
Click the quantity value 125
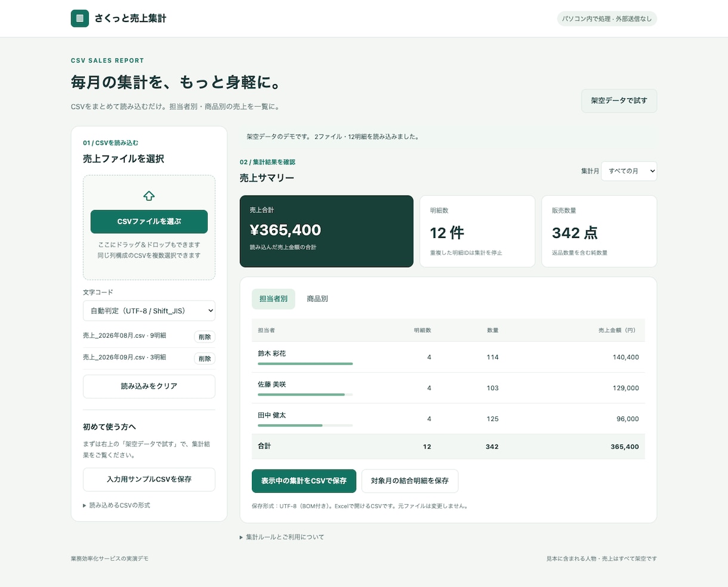pos(492,419)
